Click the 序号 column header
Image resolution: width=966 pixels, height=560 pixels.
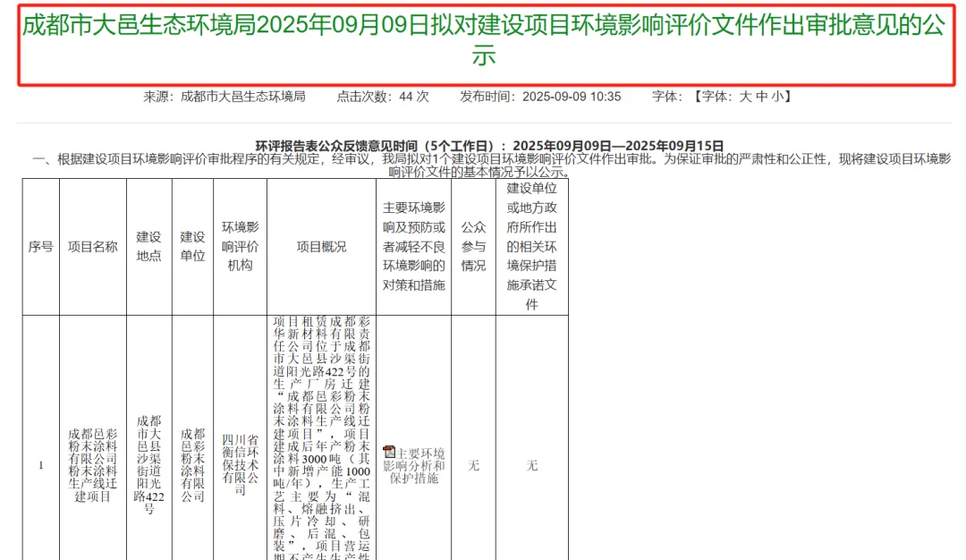[x=40, y=246]
